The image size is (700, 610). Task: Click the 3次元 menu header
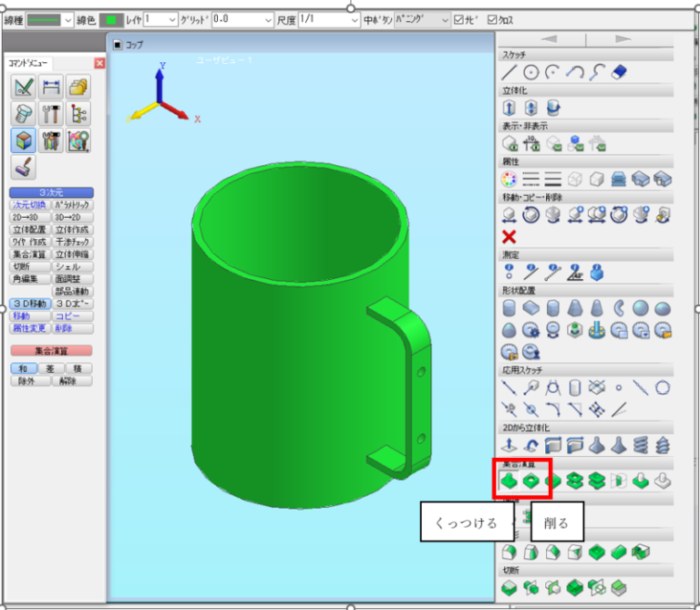[x=50, y=192]
